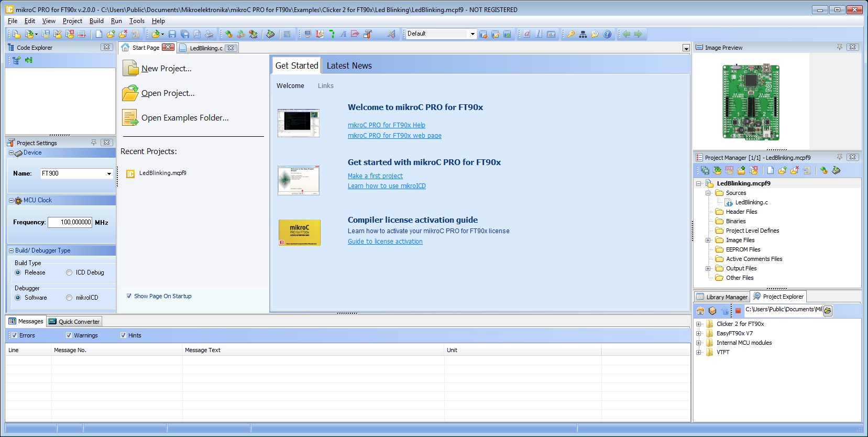Open the device Name dropdown
Viewport: 868px width, 437px height.
pos(109,173)
